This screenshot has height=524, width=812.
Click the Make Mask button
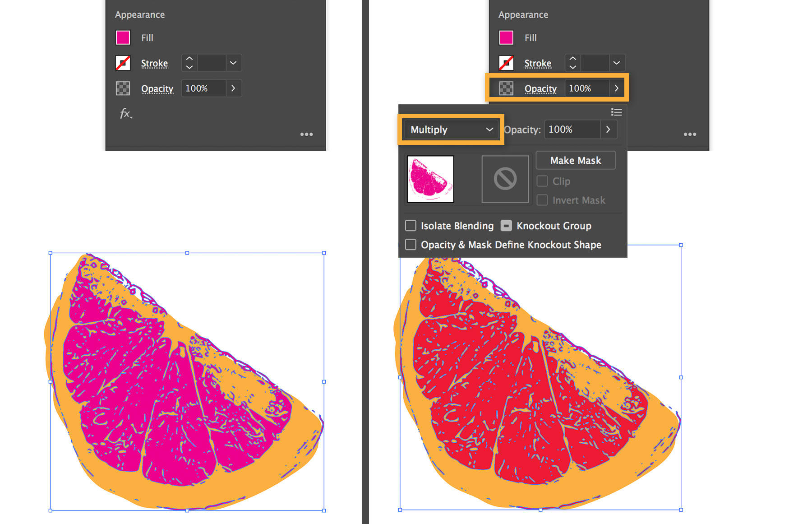575,160
